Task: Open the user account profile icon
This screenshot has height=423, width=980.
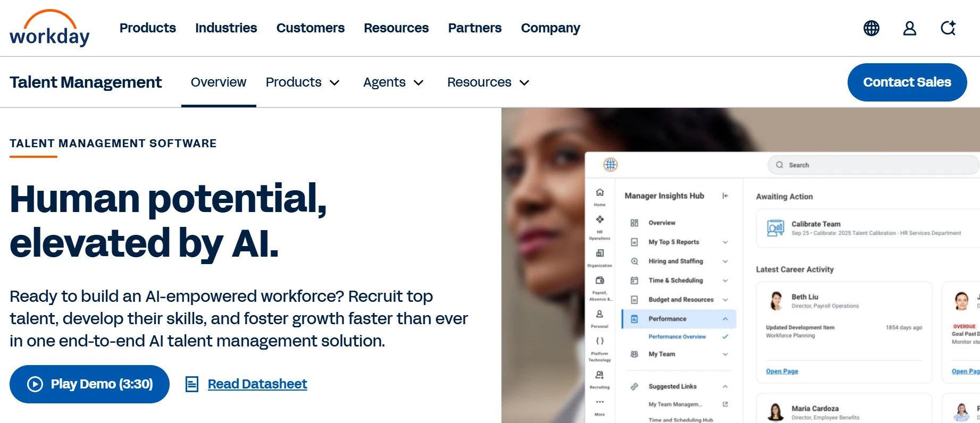Action: point(910,28)
